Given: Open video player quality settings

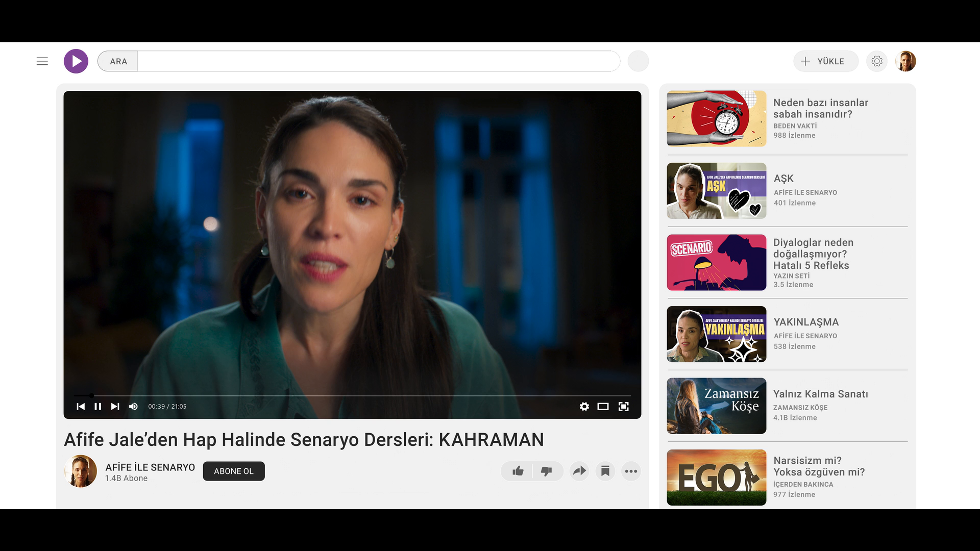Looking at the screenshot, I should click(584, 407).
